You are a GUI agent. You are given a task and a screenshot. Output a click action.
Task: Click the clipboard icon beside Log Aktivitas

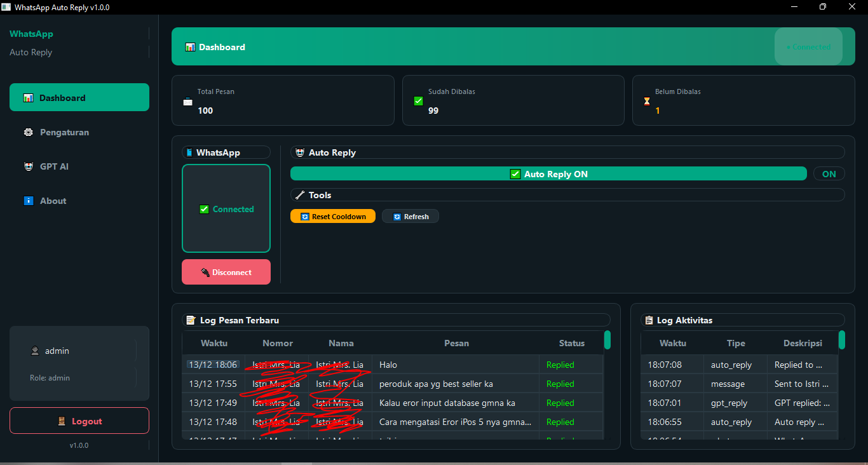pos(649,320)
